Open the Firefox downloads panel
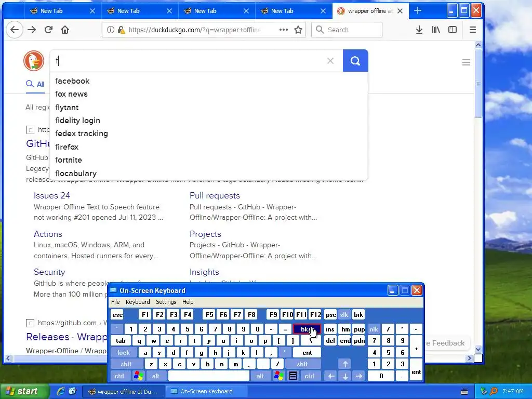Image resolution: width=532 pixels, height=399 pixels. pos(419,30)
